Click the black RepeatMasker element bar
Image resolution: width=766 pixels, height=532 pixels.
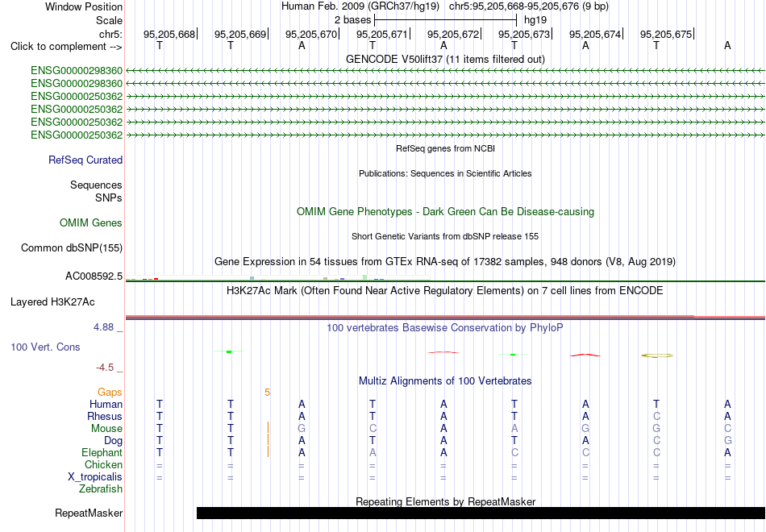[x=481, y=513]
